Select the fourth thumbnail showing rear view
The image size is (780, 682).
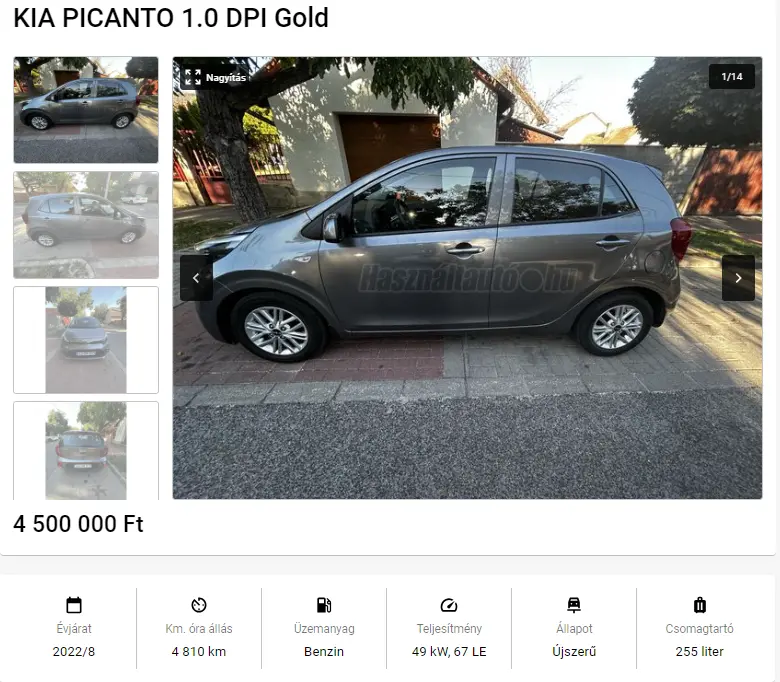pos(86,450)
